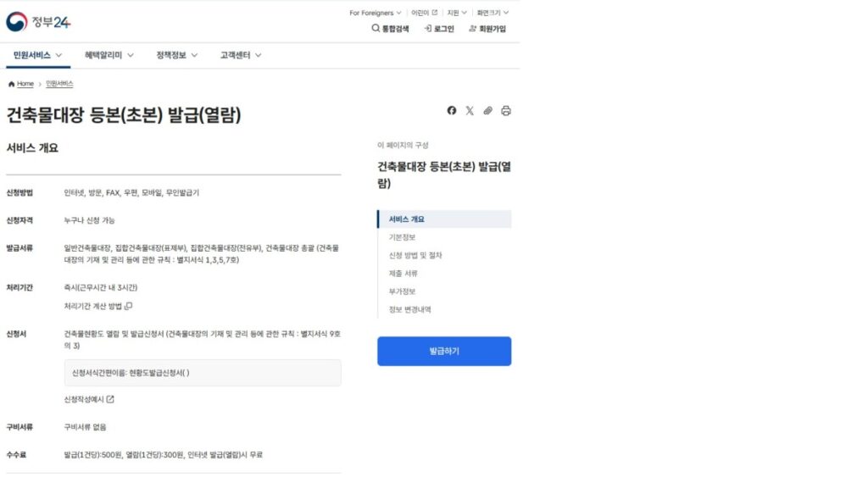Screen dimensions: 868x488
Task: Open 통합검색 integrated search
Action: click(390, 29)
